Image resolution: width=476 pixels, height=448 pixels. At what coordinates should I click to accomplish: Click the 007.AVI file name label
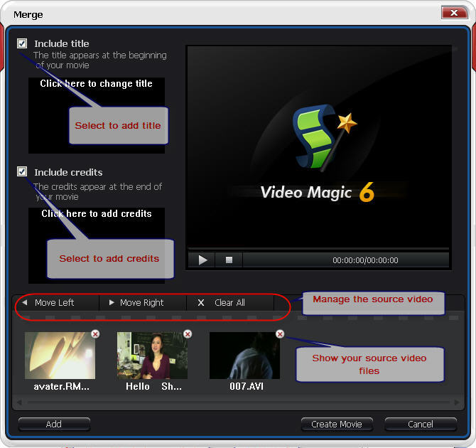(247, 387)
